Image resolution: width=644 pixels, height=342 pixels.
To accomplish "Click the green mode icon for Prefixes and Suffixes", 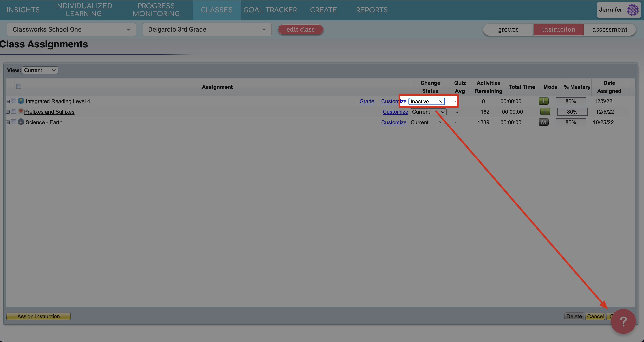I will [545, 112].
